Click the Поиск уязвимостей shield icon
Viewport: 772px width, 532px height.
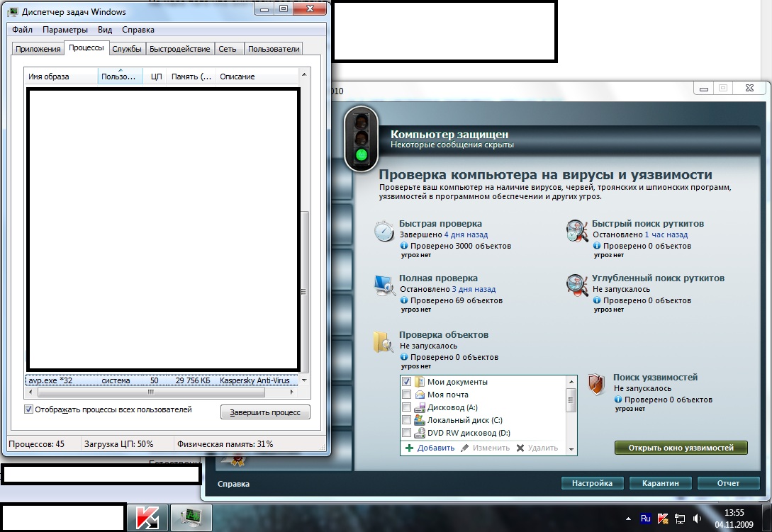pyautogui.click(x=596, y=384)
